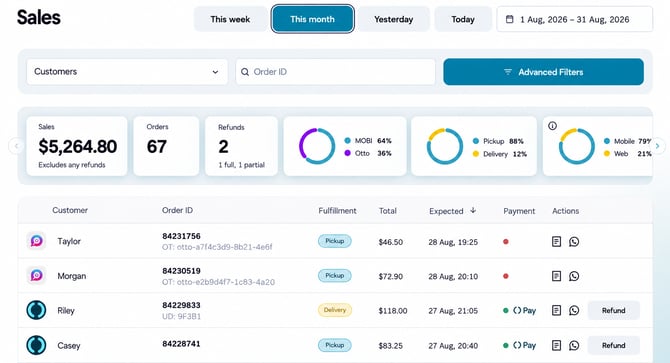The width and height of the screenshot is (670, 363).
Task: Click the Fulfillment column header
Action: point(337,211)
